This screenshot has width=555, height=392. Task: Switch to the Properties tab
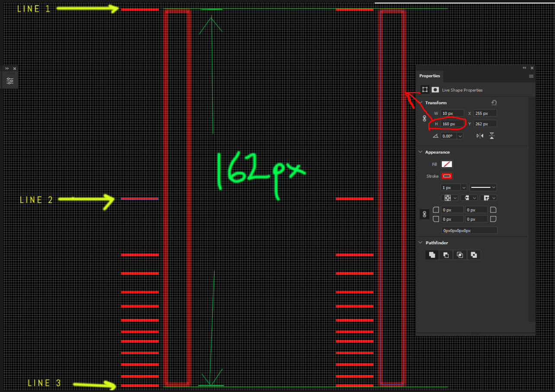(x=430, y=76)
